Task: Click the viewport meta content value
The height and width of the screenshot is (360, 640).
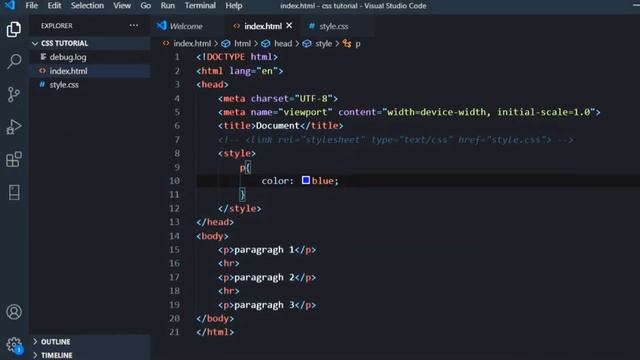Action: (x=489, y=112)
